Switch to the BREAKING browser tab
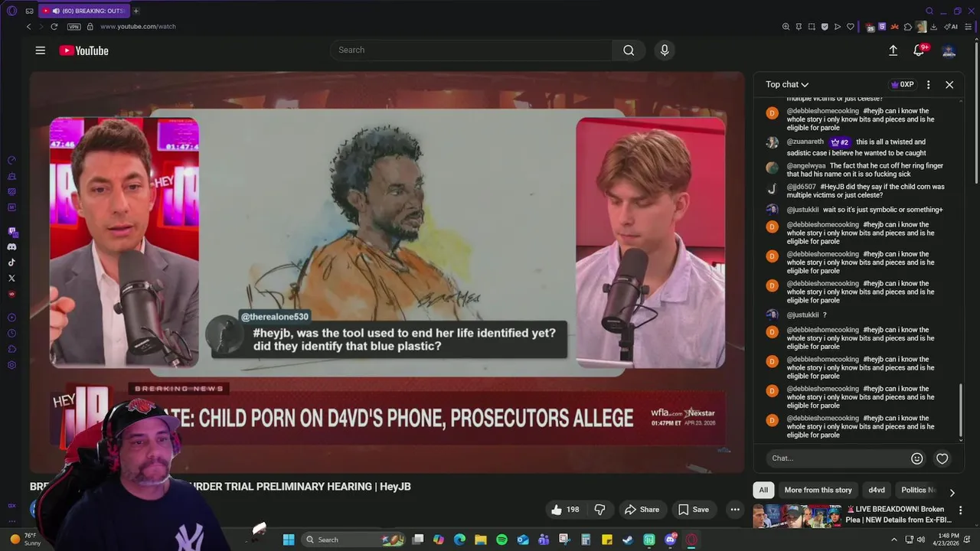The image size is (980, 551). coord(83,11)
